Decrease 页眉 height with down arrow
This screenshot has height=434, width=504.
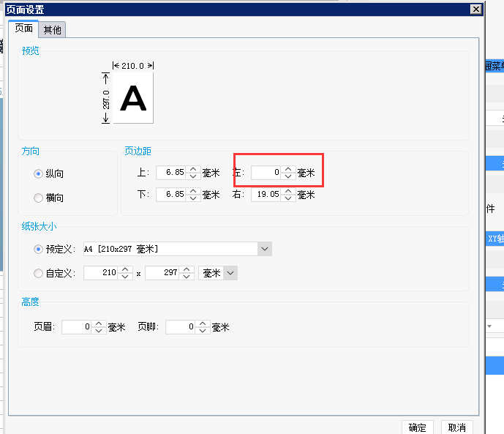[x=99, y=331]
